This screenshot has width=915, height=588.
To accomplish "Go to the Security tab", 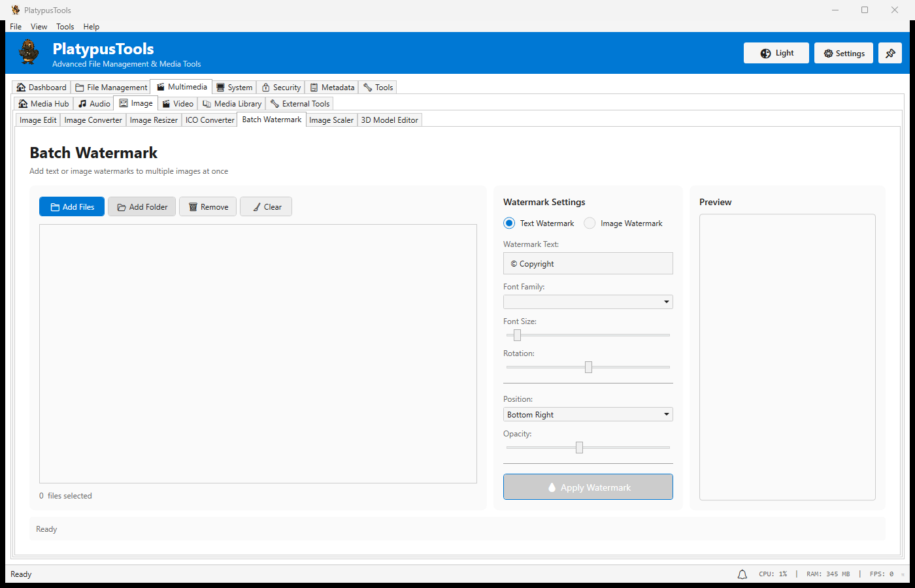I will coord(281,88).
